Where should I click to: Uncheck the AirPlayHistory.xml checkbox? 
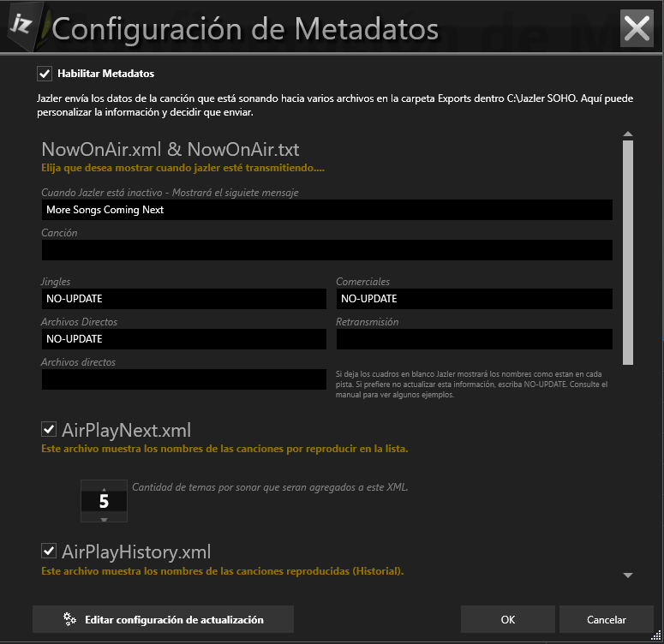[x=49, y=550]
